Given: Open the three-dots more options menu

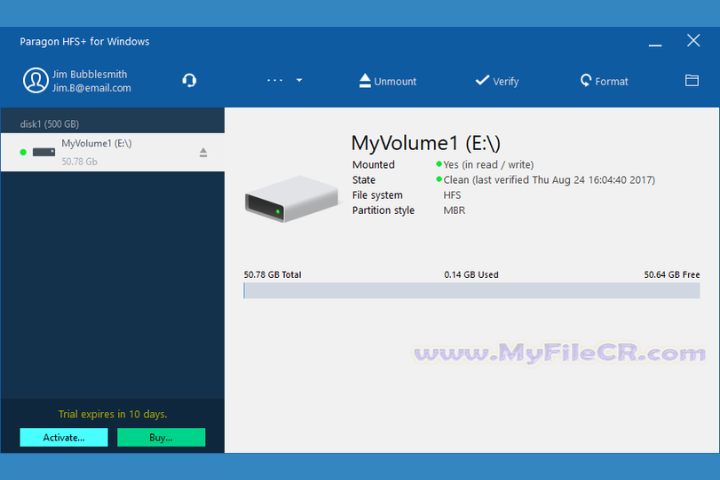Looking at the screenshot, I should [x=275, y=80].
